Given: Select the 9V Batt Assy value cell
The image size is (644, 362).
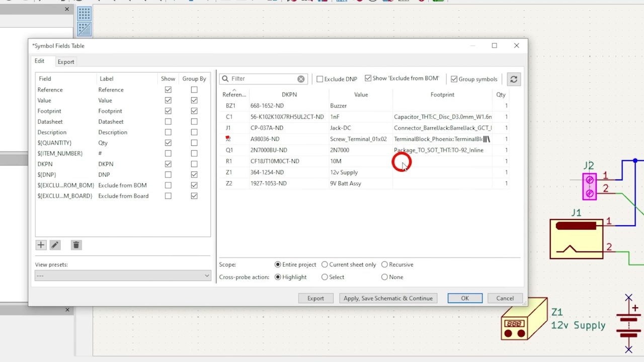Looking at the screenshot, I should tap(361, 184).
